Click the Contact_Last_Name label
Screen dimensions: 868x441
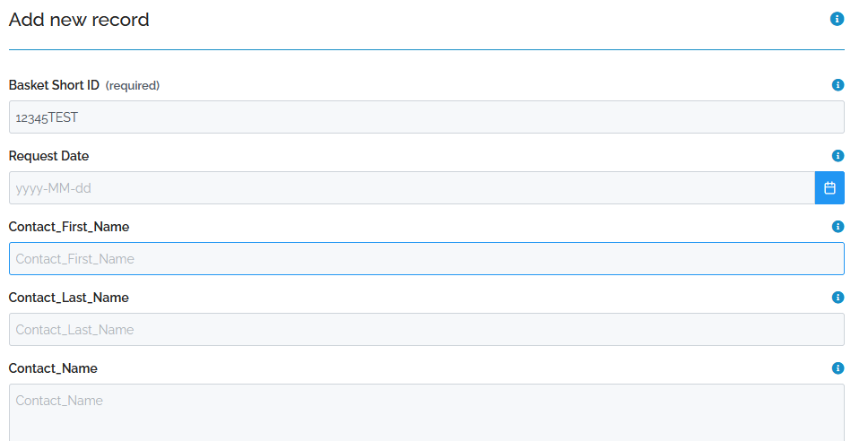pyautogui.click(x=69, y=298)
